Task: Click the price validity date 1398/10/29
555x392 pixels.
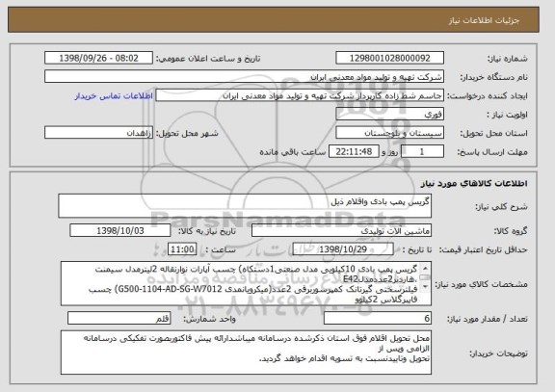Action: 343,249
